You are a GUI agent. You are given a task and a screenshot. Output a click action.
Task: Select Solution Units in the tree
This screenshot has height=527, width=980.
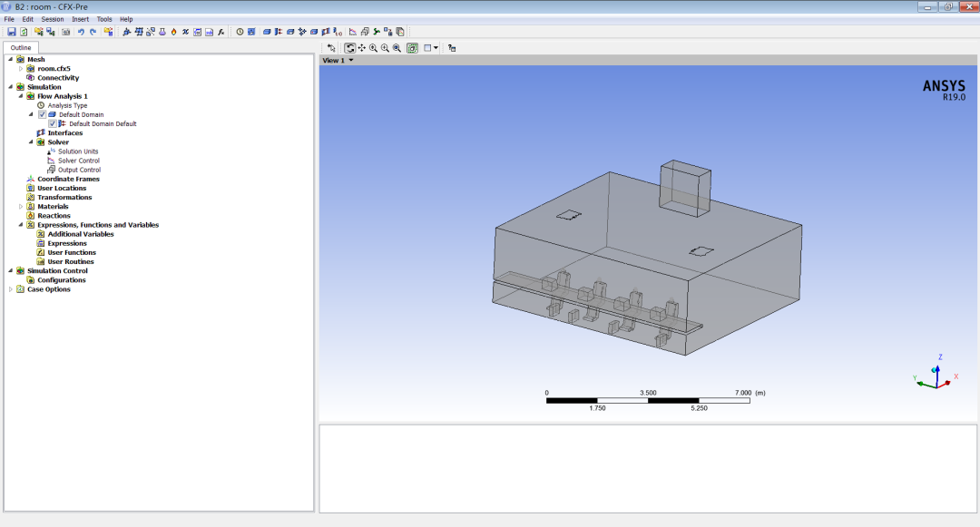click(78, 151)
